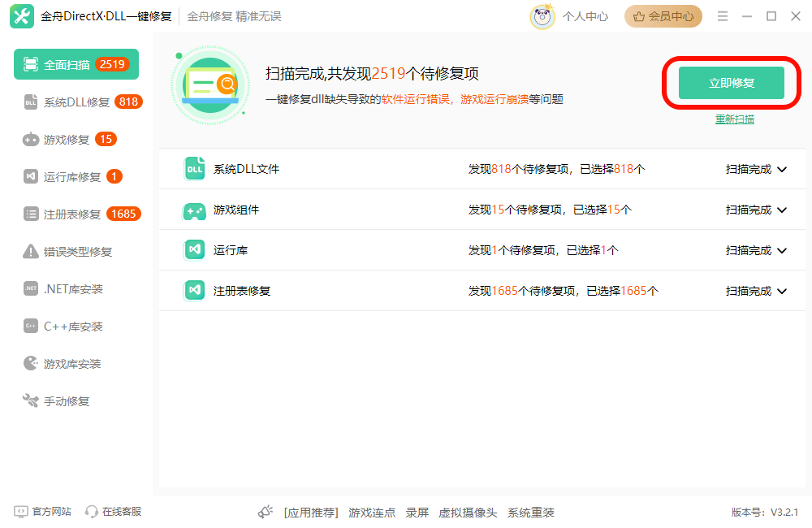Open 游戏库安装 page
This screenshot has height=528, width=812.
point(63,363)
